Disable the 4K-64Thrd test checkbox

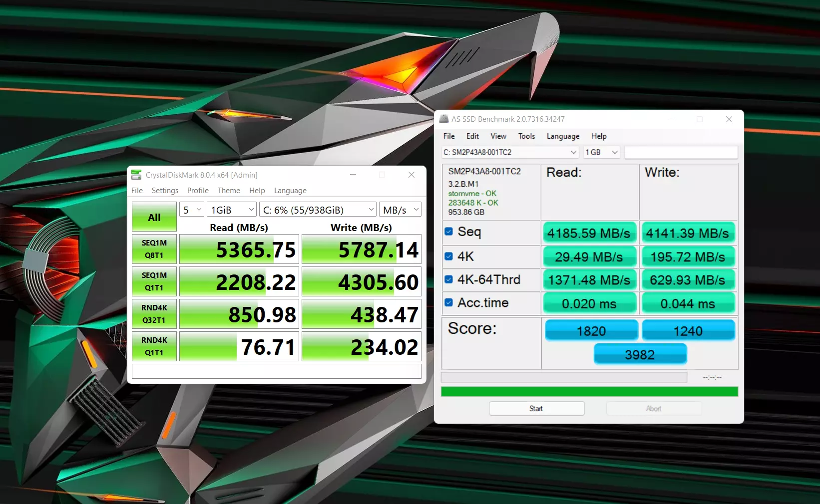(448, 279)
